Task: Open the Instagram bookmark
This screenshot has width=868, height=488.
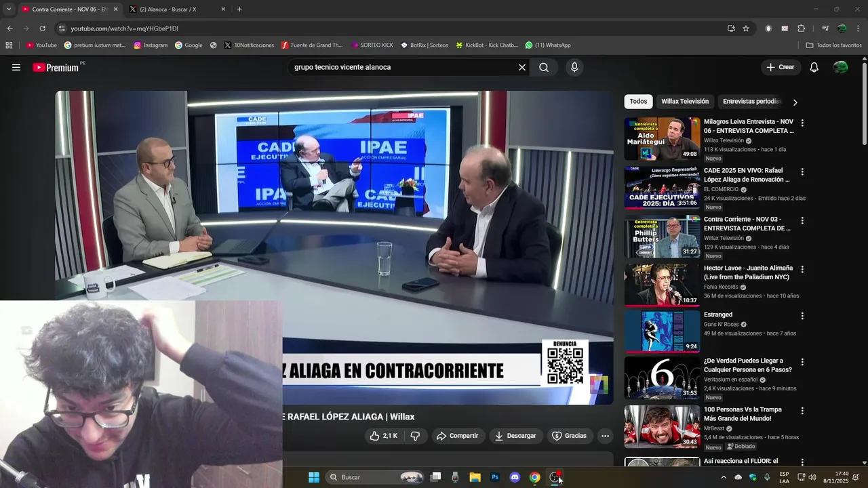Action: point(151,45)
